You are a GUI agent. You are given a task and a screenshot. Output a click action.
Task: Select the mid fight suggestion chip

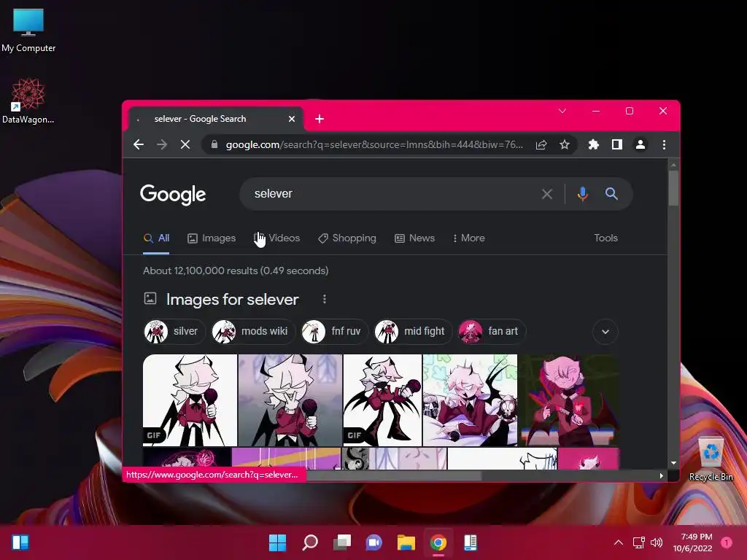[413, 332]
